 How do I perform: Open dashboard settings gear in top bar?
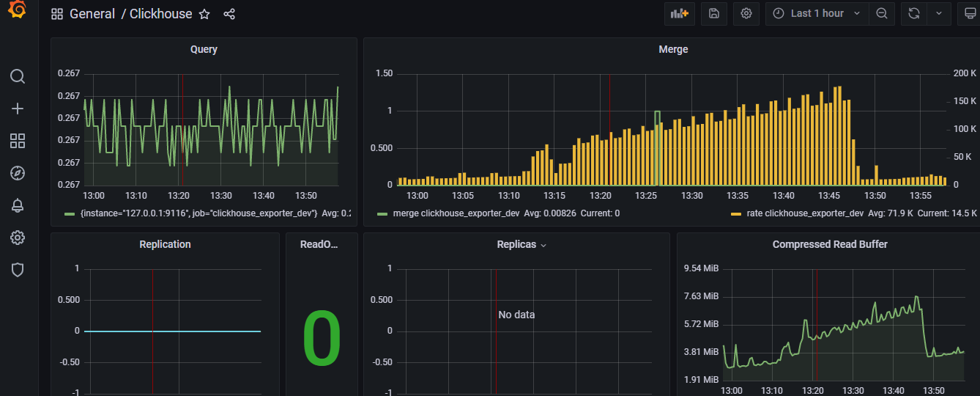(x=746, y=13)
